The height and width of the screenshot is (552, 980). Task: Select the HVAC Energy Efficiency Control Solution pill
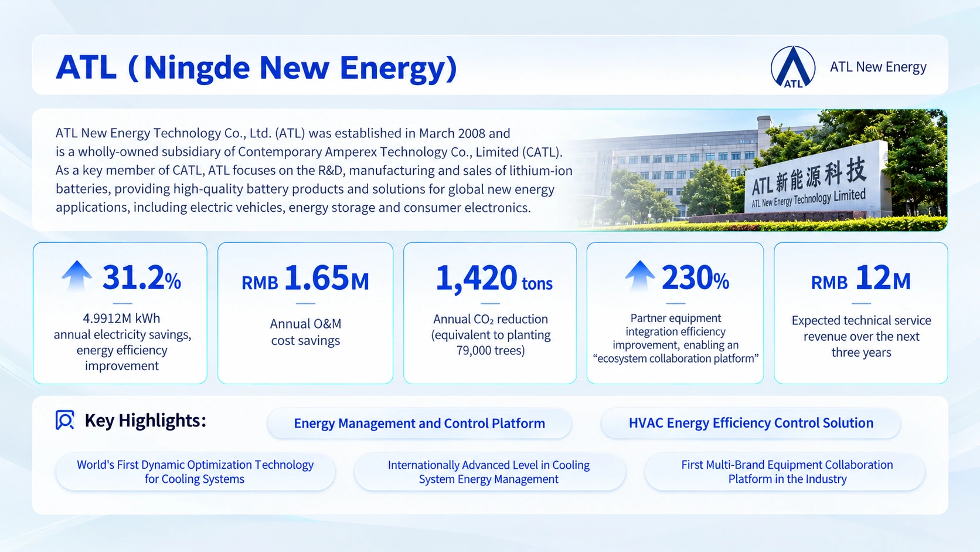tap(751, 423)
